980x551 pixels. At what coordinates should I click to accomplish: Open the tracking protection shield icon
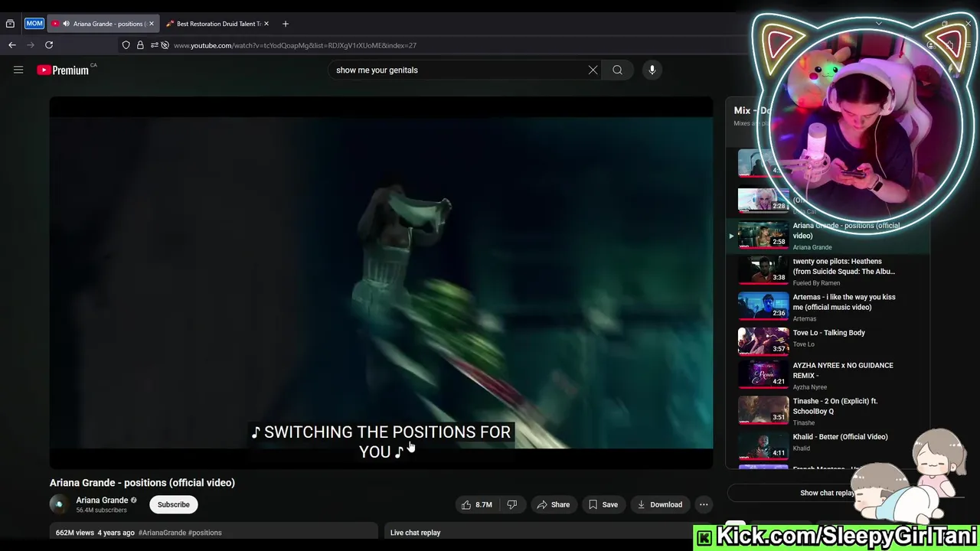point(126,45)
